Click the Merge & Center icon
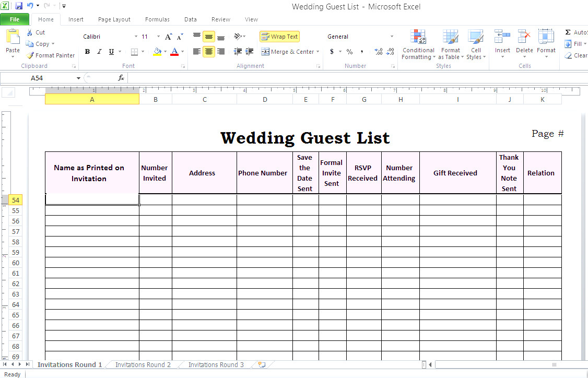The width and height of the screenshot is (588, 378). coord(265,52)
